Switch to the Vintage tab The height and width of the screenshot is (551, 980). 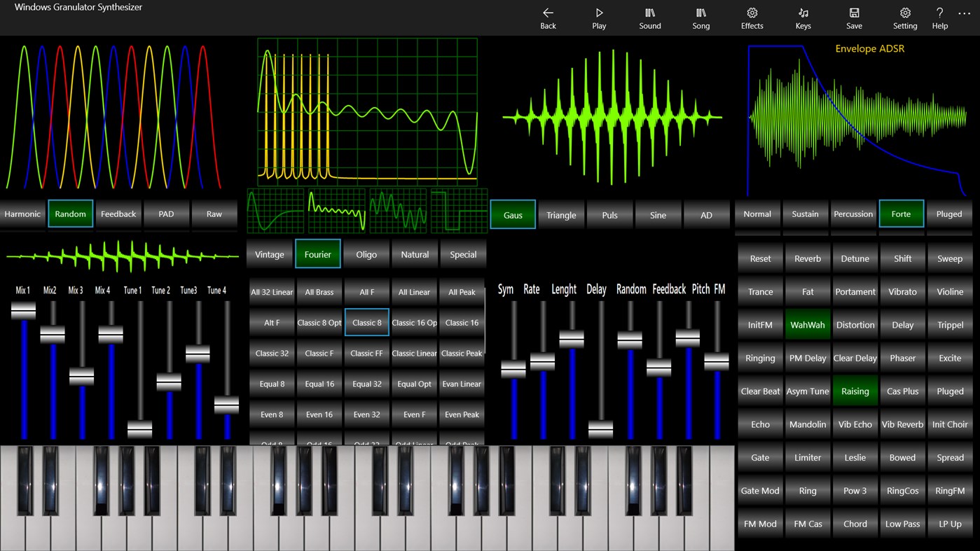tap(269, 254)
